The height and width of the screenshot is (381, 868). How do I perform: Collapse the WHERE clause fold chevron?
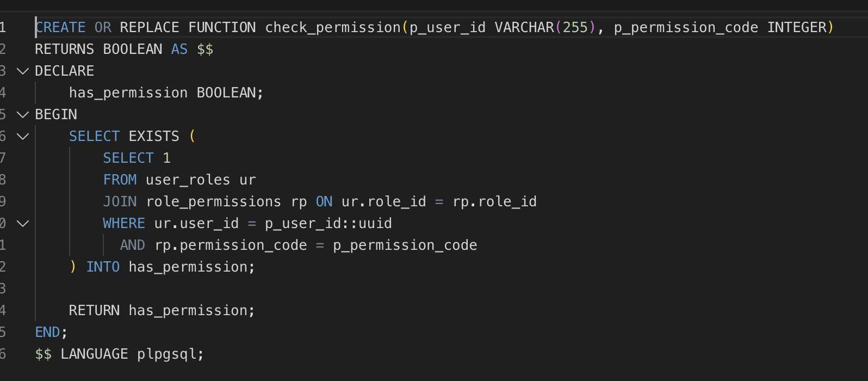(23, 224)
